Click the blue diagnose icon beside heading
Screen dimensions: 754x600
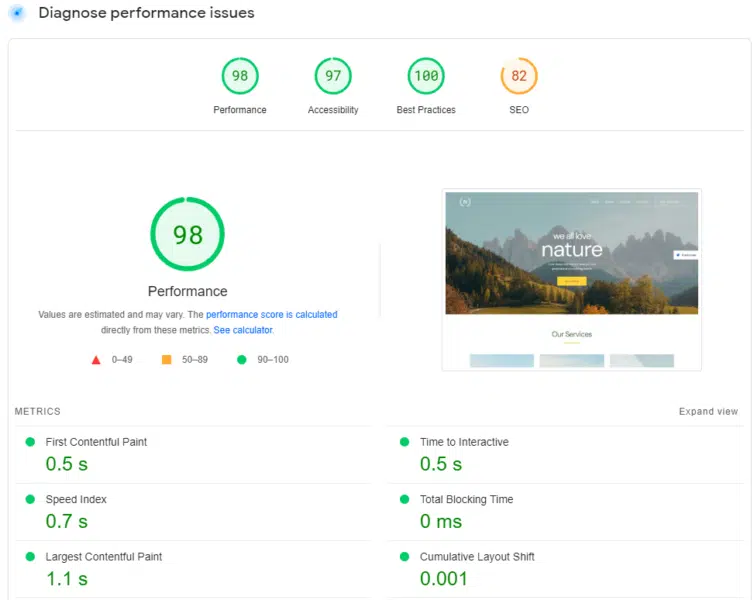pyautogui.click(x=17, y=13)
